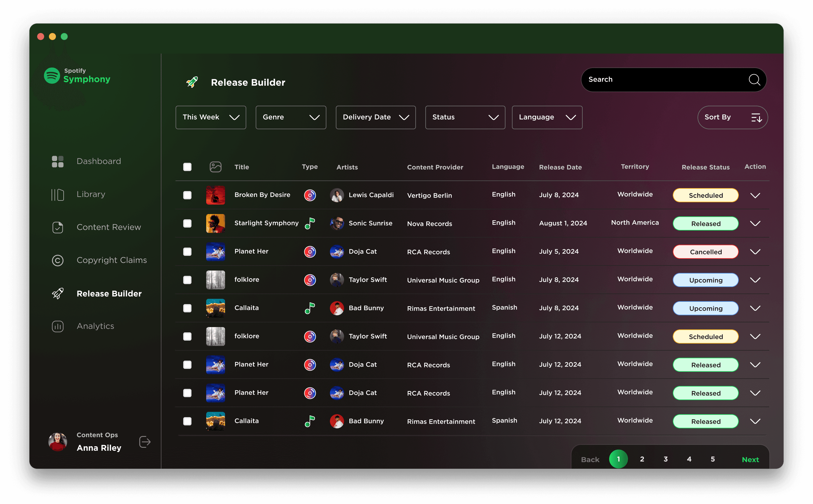Tick the checkbox for Broken By Desire
The height and width of the screenshot is (504, 813).
click(187, 195)
